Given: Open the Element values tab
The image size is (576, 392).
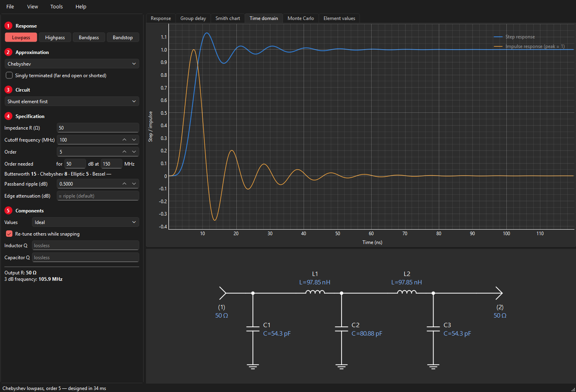Looking at the screenshot, I should coord(339,18).
